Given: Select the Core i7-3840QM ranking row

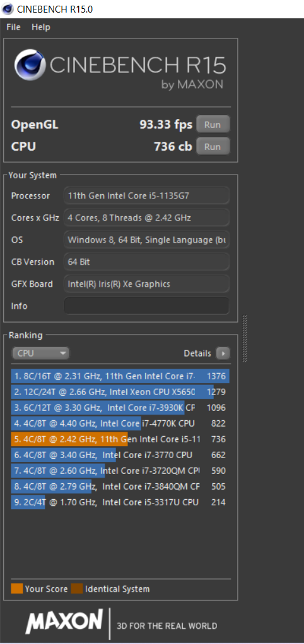Looking at the screenshot, I should click(120, 486).
